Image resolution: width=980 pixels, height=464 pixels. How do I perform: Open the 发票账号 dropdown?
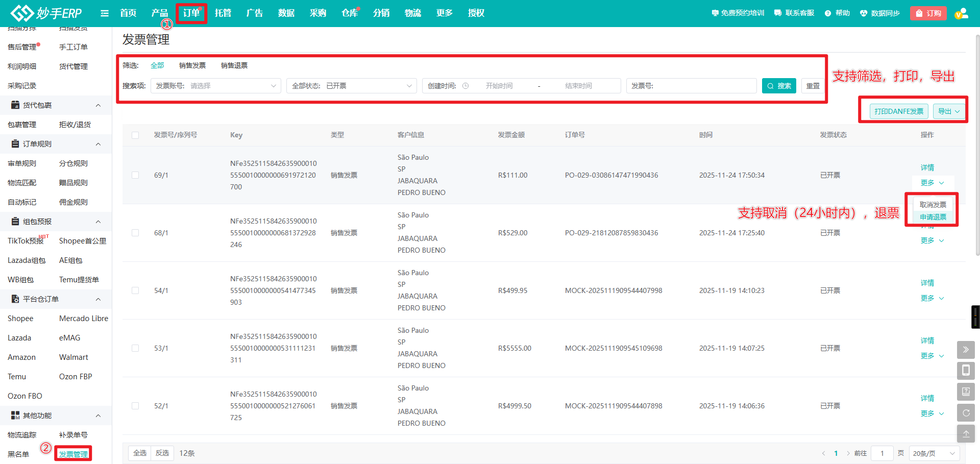[x=216, y=86]
